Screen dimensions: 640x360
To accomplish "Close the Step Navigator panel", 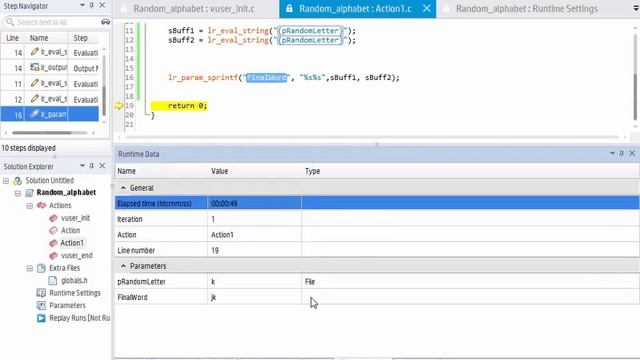I will coord(102,5).
